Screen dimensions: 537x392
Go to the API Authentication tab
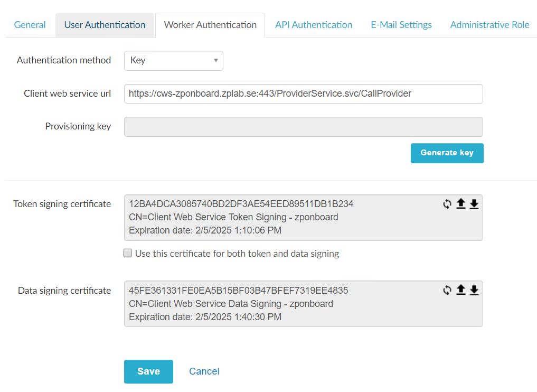(x=314, y=25)
